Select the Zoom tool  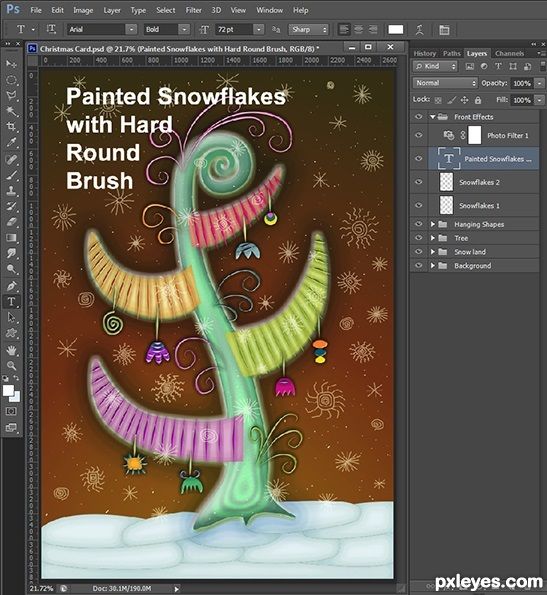pos(11,366)
